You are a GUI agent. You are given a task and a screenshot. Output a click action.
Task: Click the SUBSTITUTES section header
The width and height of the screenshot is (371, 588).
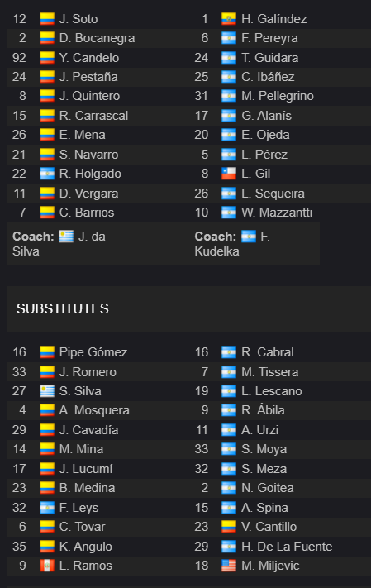pos(63,308)
